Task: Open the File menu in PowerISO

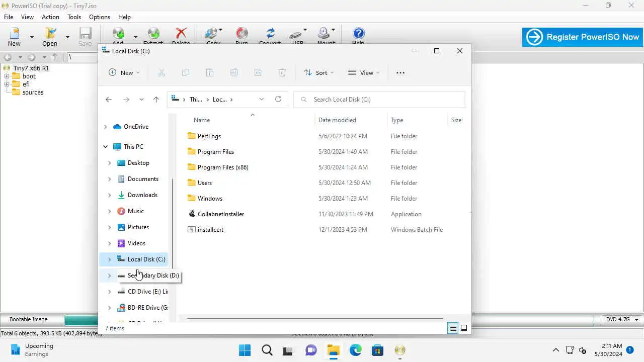Action: pyautogui.click(x=9, y=17)
